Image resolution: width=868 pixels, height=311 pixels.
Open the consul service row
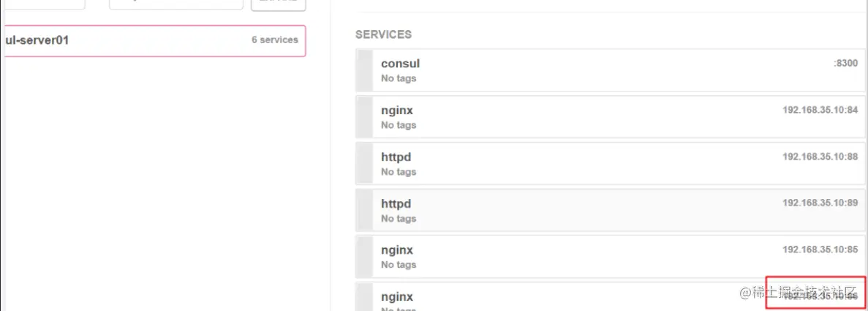tap(610, 70)
